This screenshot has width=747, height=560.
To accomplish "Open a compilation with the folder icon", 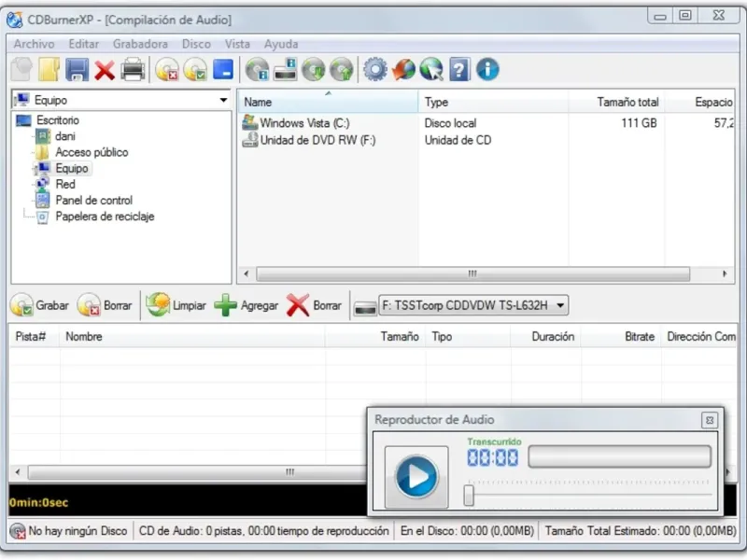I will coord(49,69).
